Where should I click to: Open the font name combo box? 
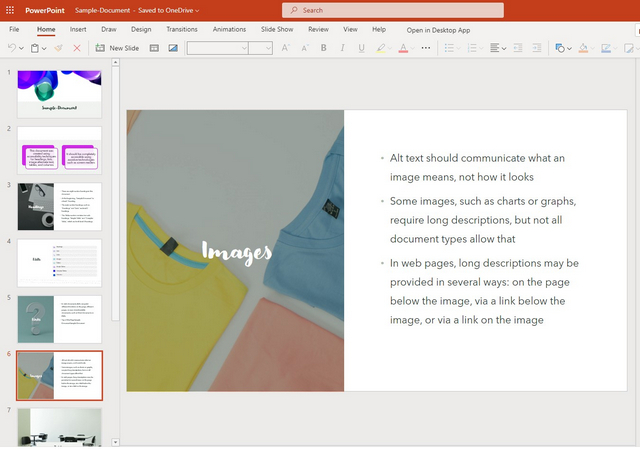(x=218, y=48)
